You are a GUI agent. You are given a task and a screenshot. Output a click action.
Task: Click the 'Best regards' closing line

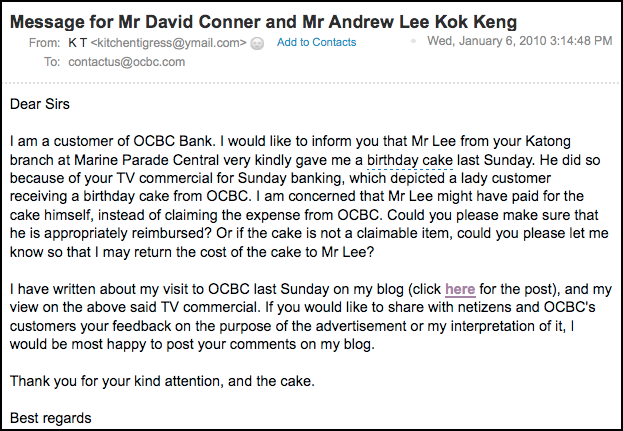click(50, 418)
